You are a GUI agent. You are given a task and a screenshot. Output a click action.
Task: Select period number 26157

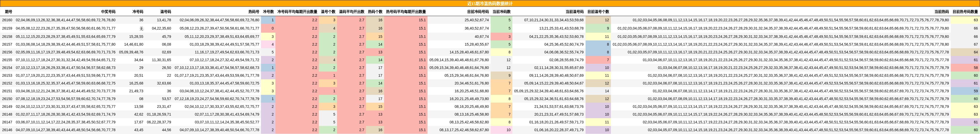pos(7,44)
